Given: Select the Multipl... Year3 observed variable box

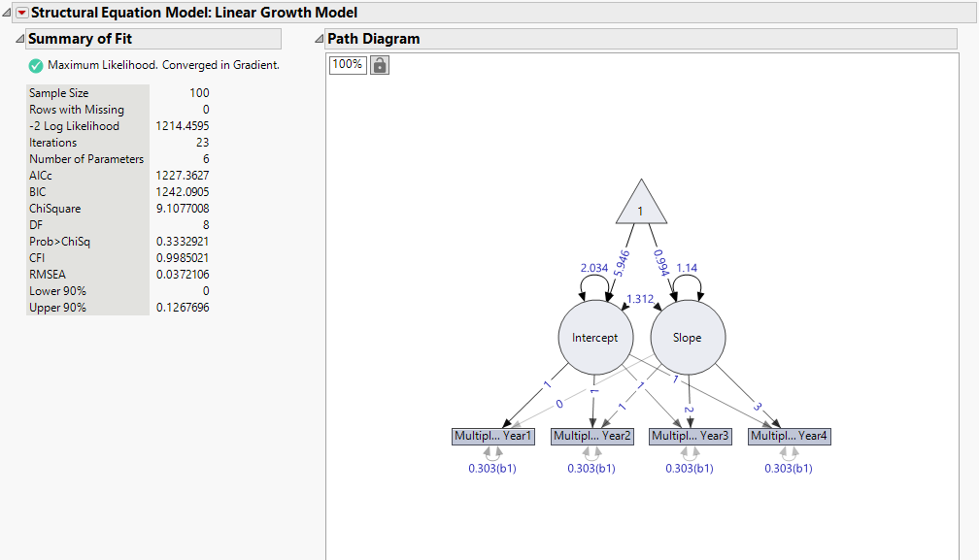Looking at the screenshot, I should [x=691, y=436].
